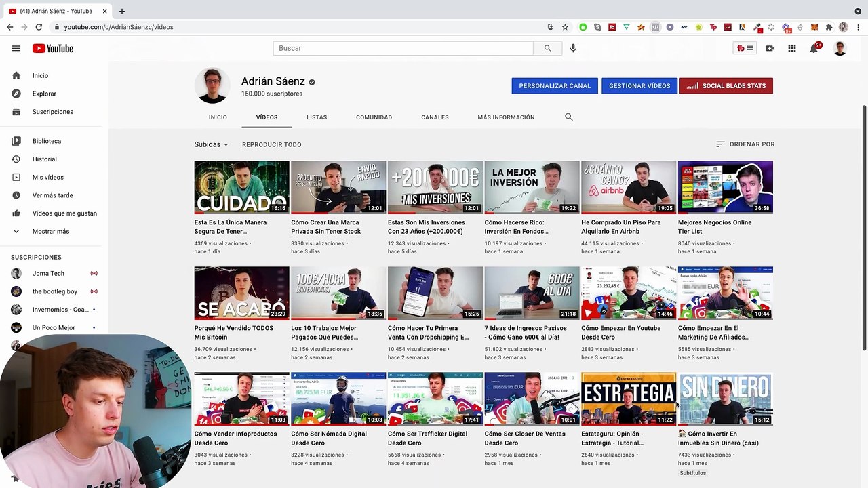
Task: Open the Airbnb ¿Cuánto gano? thumbnail
Action: tap(629, 187)
